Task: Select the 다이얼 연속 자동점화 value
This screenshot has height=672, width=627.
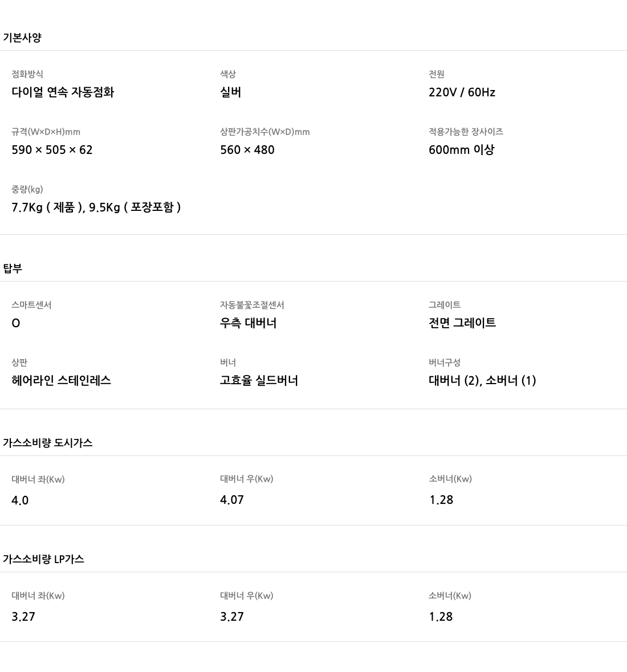Action: [63, 92]
